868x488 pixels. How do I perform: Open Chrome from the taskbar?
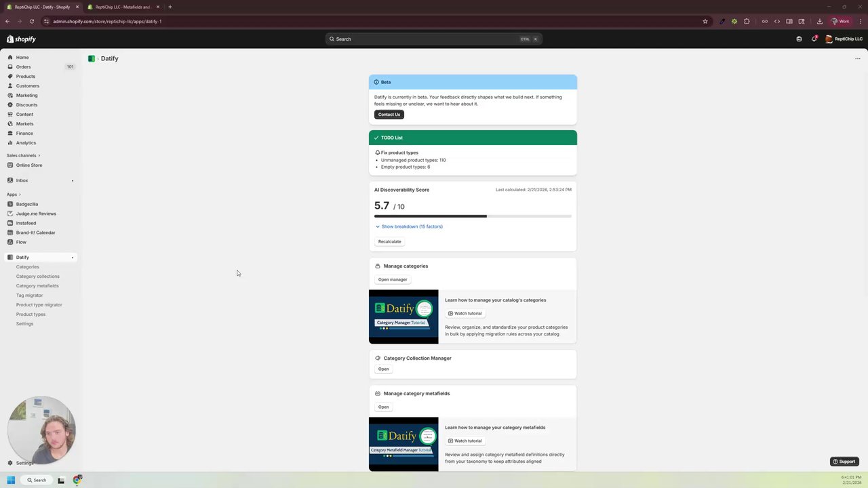tap(77, 480)
